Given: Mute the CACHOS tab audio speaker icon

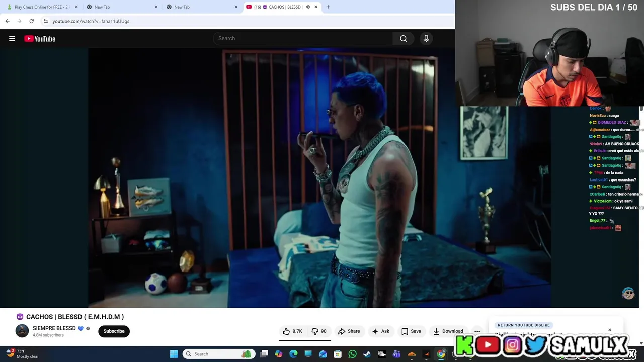Looking at the screenshot, I should 307,7.
